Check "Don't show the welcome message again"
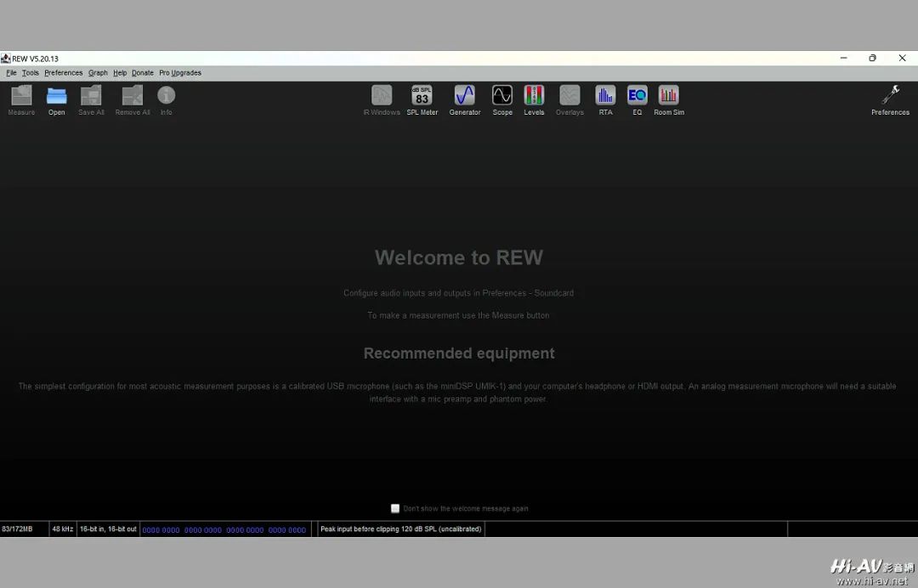 pyautogui.click(x=395, y=508)
